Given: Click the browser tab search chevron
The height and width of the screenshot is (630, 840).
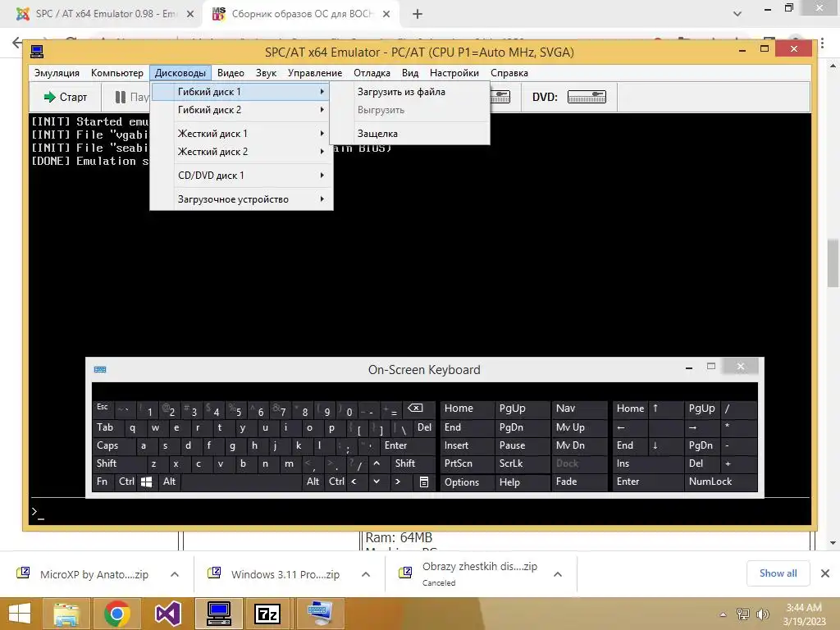Looking at the screenshot, I should point(737,14).
